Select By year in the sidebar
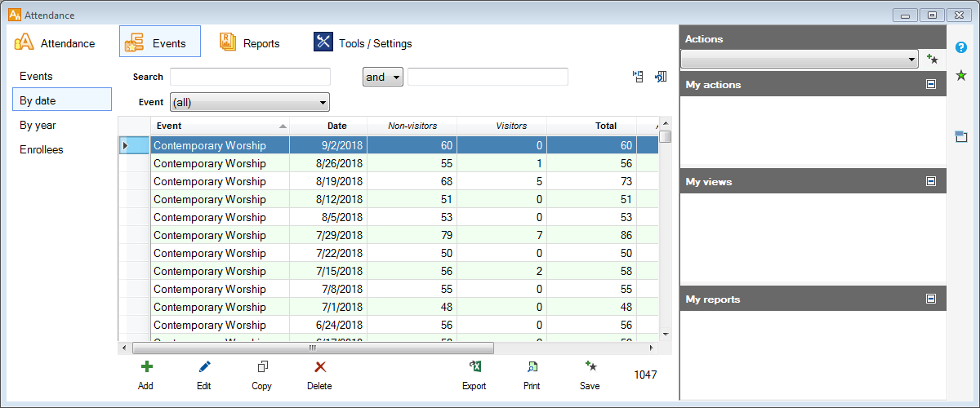 coord(38,125)
